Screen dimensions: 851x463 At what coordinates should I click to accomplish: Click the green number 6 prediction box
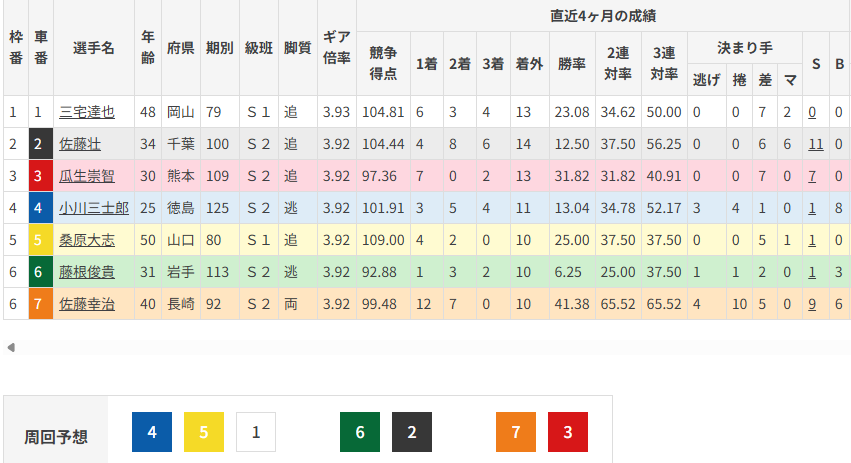(360, 432)
